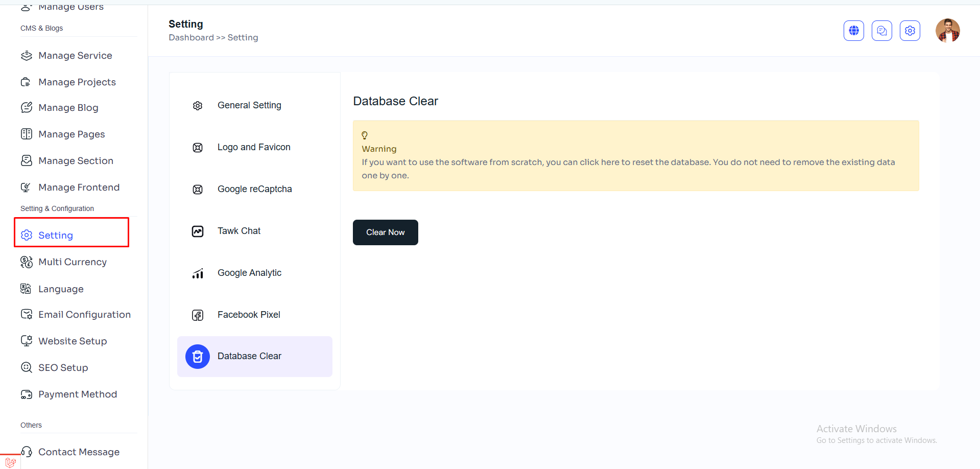Open Multi Currency from sidebar

pyautogui.click(x=73, y=262)
